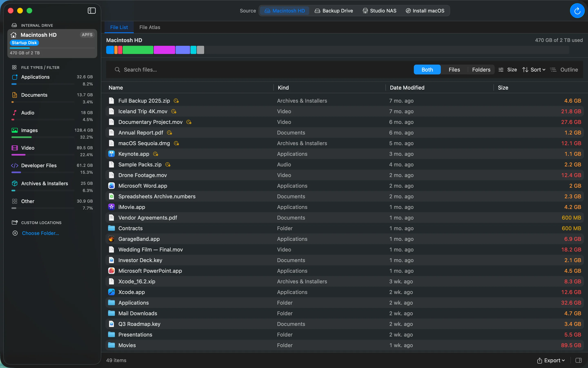Image resolution: width=588 pixels, height=368 pixels.
Task: Select the Q3 Roadmap.key row
Action: pyautogui.click(x=345, y=324)
